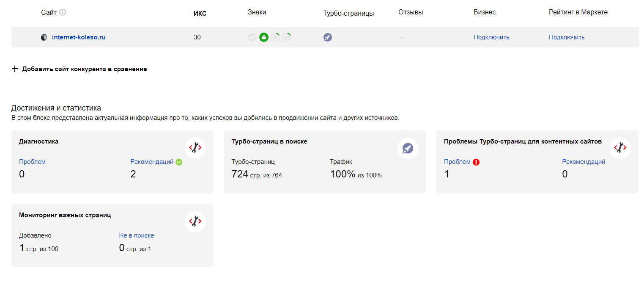Open the Не в поиске link
644x282 pixels.
(x=137, y=235)
